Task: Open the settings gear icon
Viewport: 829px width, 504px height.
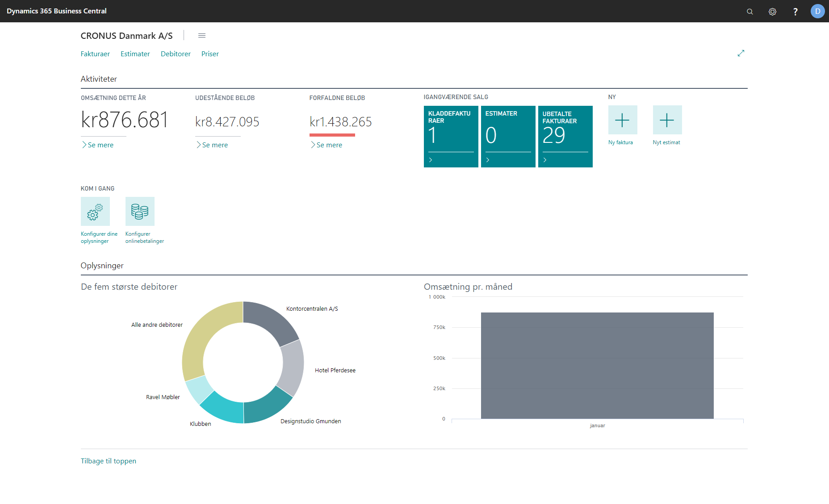Action: tap(772, 12)
